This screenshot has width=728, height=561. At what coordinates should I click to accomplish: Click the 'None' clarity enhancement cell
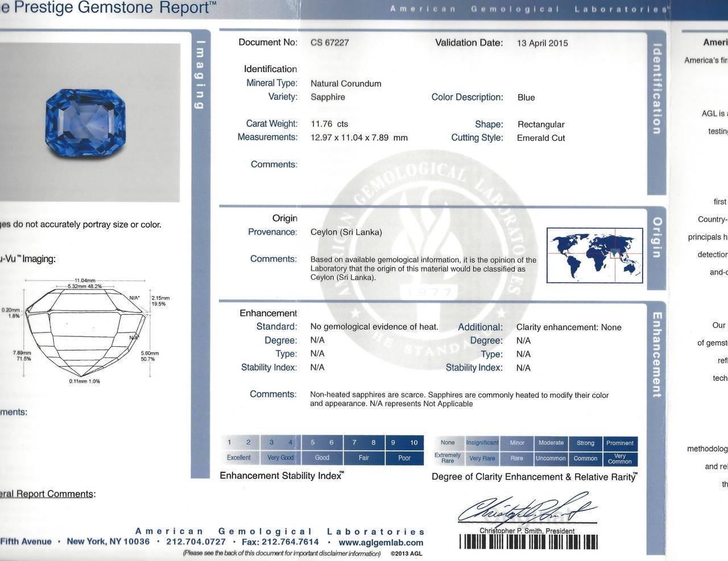448,443
